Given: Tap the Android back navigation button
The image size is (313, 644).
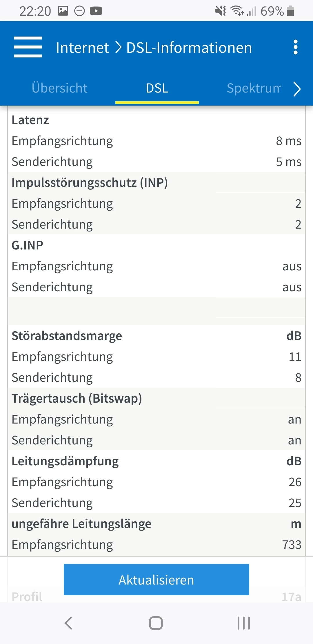Looking at the screenshot, I should (68, 623).
